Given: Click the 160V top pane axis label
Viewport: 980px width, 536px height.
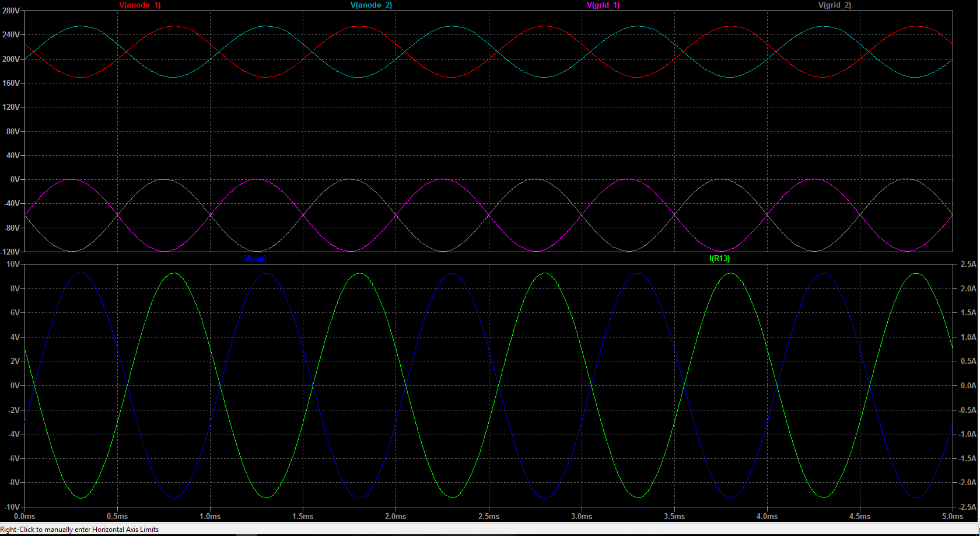Looking at the screenshot, I should click(x=11, y=83).
